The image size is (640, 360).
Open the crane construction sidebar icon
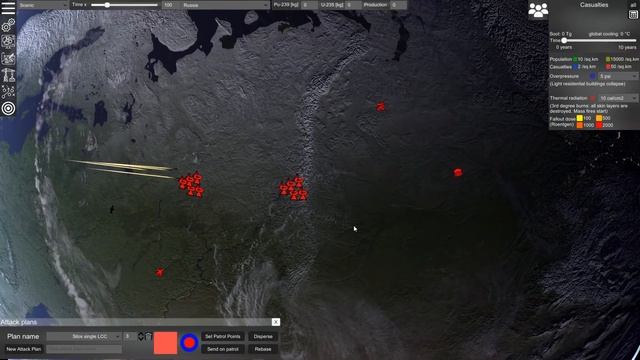click(8, 75)
